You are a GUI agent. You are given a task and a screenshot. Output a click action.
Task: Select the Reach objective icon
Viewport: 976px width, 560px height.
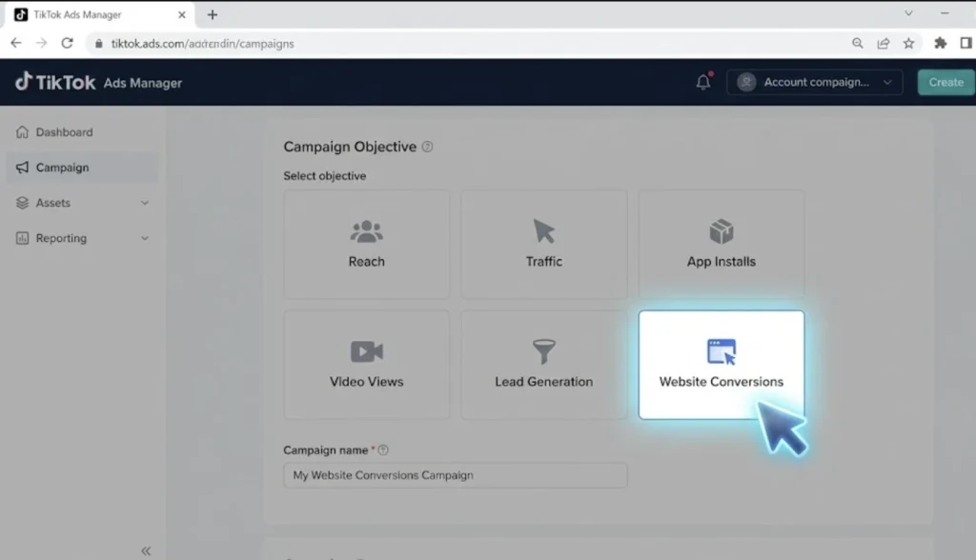click(x=366, y=230)
